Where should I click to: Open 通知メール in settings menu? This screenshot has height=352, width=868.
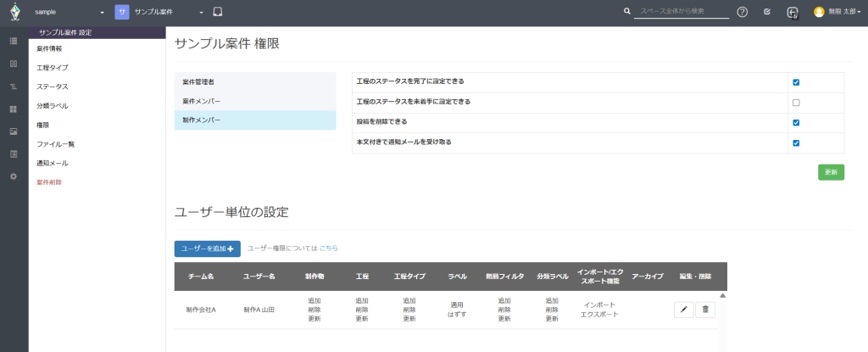(x=52, y=163)
